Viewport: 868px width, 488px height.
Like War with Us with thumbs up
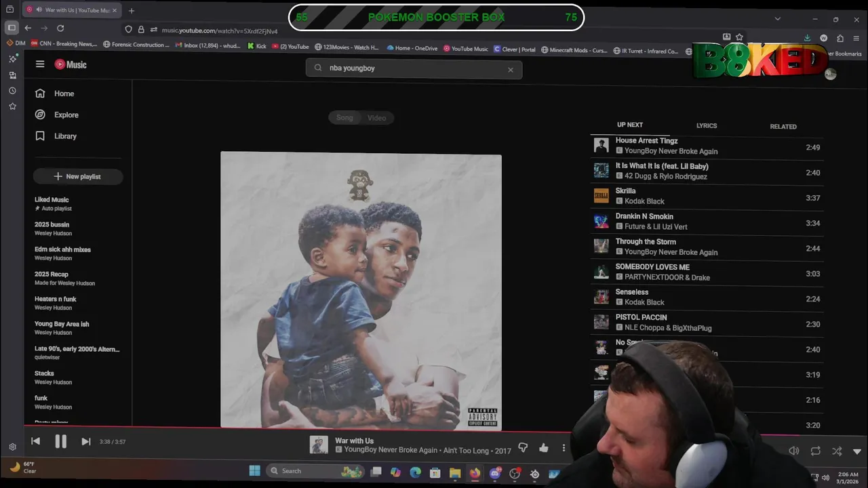tap(544, 448)
